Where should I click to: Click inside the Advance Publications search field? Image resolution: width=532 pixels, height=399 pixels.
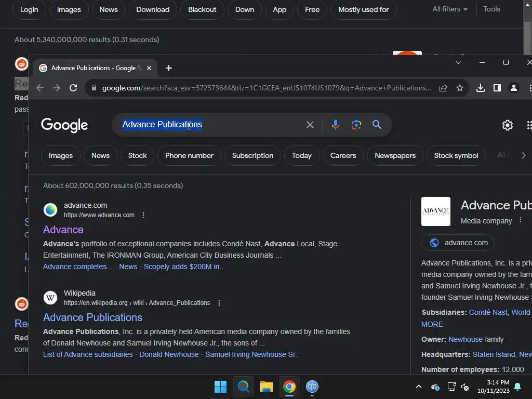210,125
